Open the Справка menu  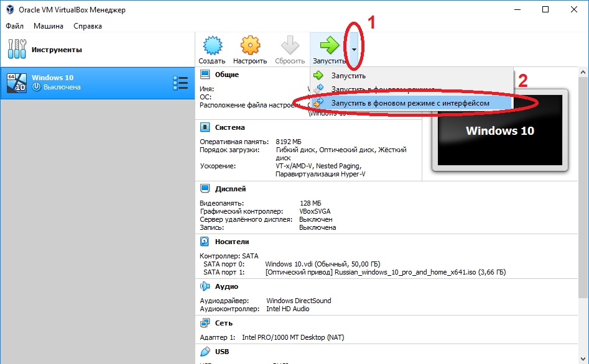coord(88,26)
